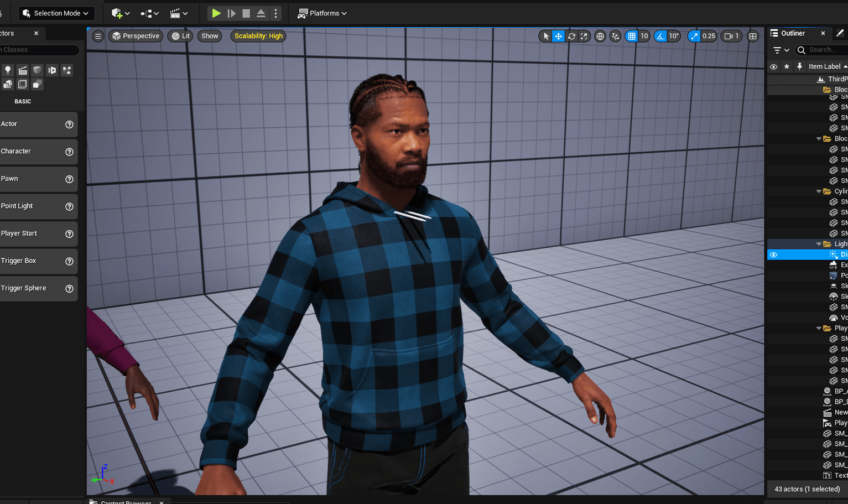Switch between world and local transform space
The width and height of the screenshot is (848, 504).
[x=600, y=36]
